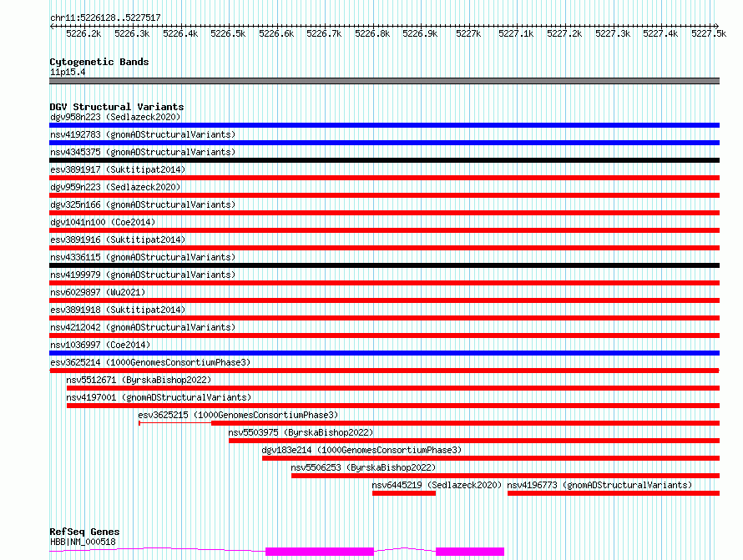
Task: Click the Cytogenetic Bands track title
Action: 99,62
